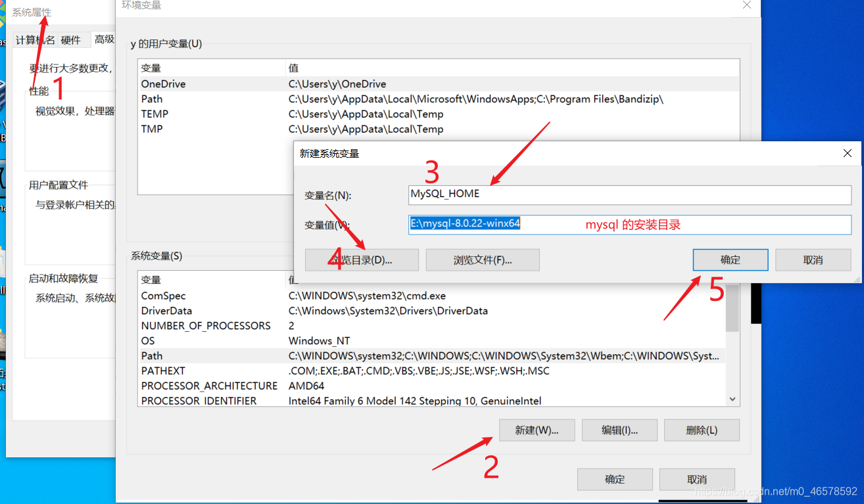864x504 pixels.
Task: Click the 变量 column header in system variables
Action: pos(212,280)
